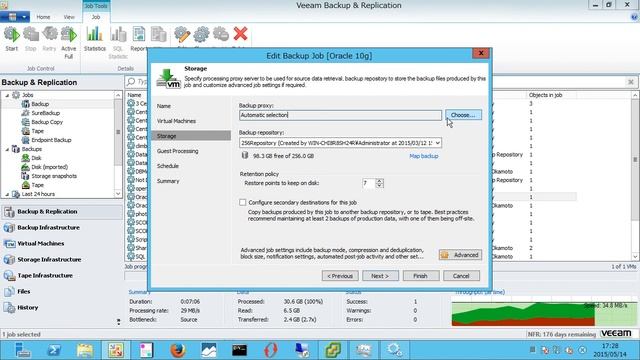Collapse the Last 24 hours node
The image size is (640, 360).
[7, 194]
